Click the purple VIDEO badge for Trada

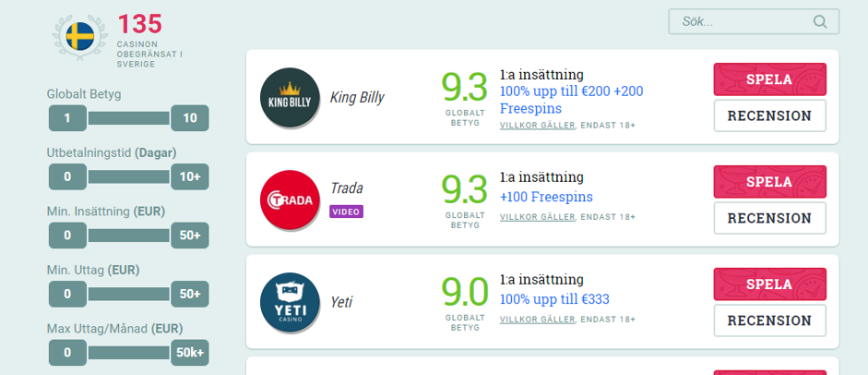(x=347, y=212)
